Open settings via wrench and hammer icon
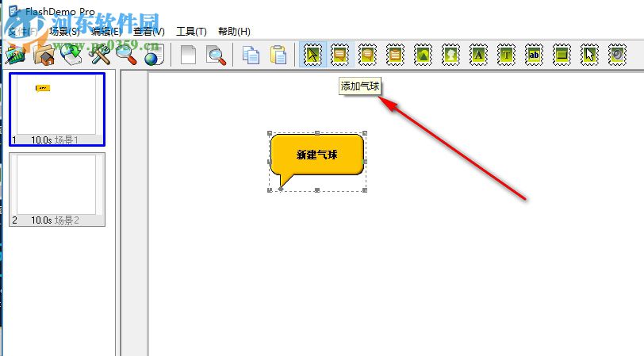 [x=99, y=55]
